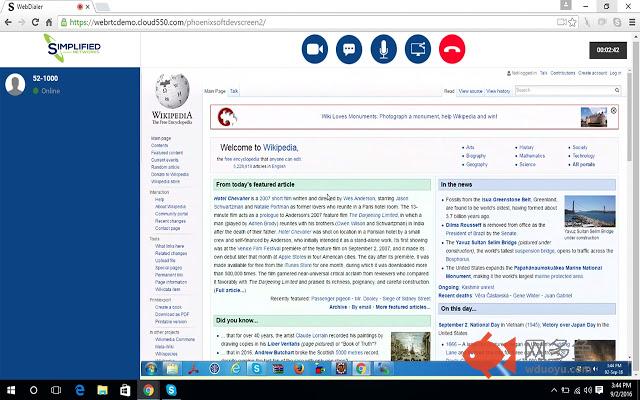Open Cortana search circle
Image resolution: width=640 pixels, height=400 pixels.
[33, 390]
